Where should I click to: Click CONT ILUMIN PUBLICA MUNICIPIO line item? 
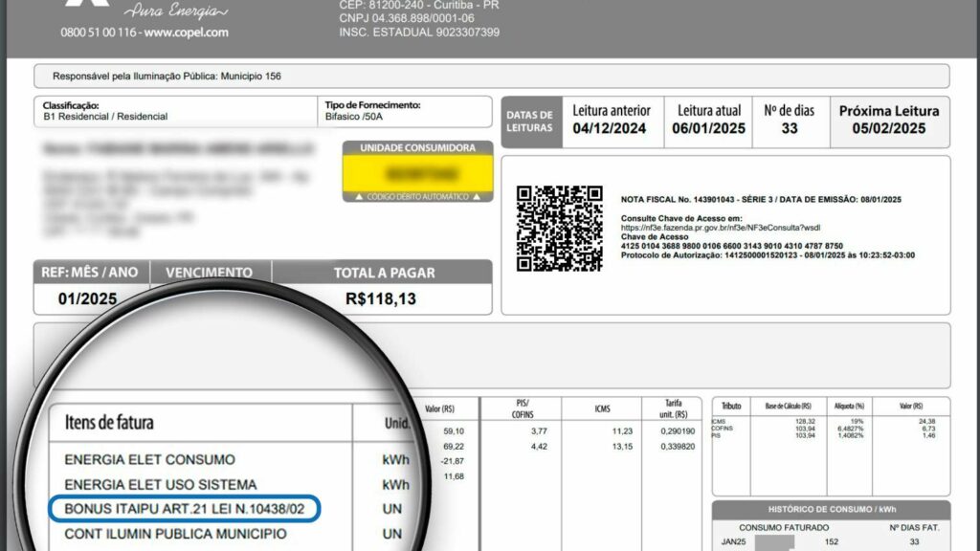[174, 534]
